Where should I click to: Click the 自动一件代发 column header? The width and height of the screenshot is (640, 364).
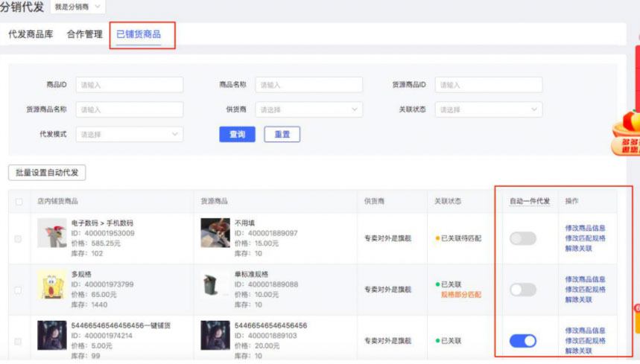point(530,202)
